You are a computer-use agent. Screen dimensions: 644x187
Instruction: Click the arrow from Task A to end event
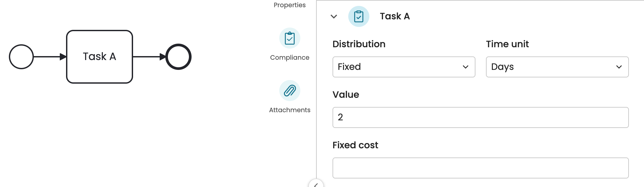click(149, 57)
